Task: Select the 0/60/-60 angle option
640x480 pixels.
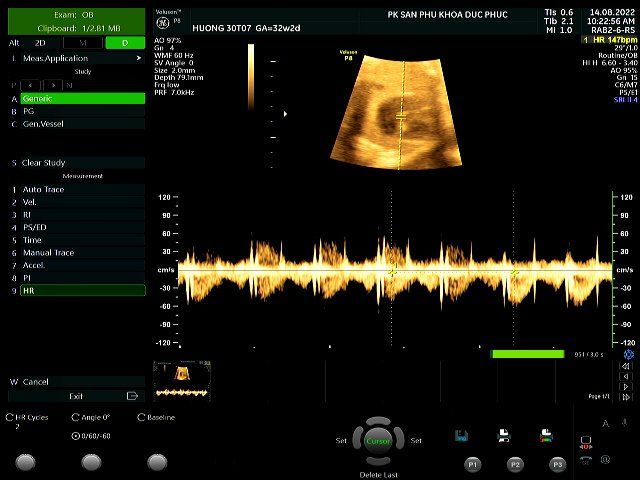Action: click(91, 436)
